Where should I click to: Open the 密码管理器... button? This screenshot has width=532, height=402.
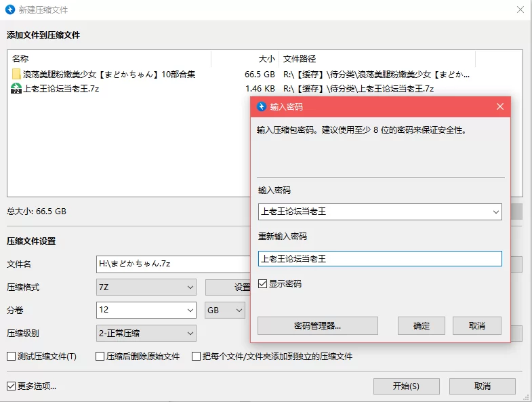[x=317, y=325]
